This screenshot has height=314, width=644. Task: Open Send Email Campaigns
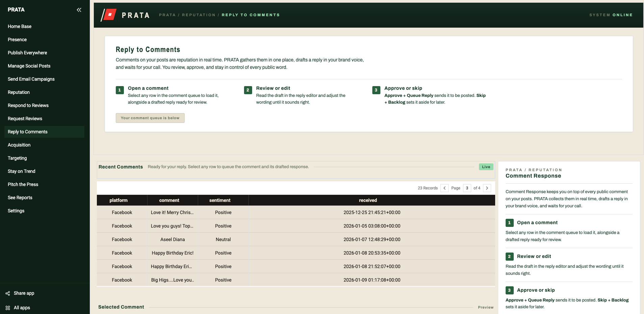tap(44, 79)
